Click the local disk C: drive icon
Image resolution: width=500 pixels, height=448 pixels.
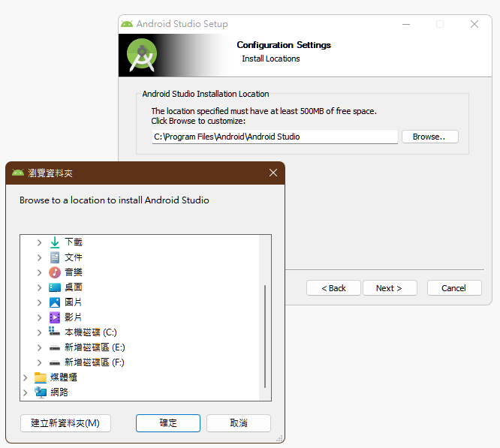54,332
